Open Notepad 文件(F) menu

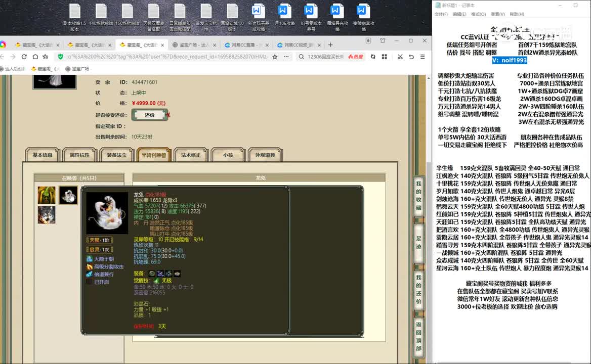pos(441,14)
